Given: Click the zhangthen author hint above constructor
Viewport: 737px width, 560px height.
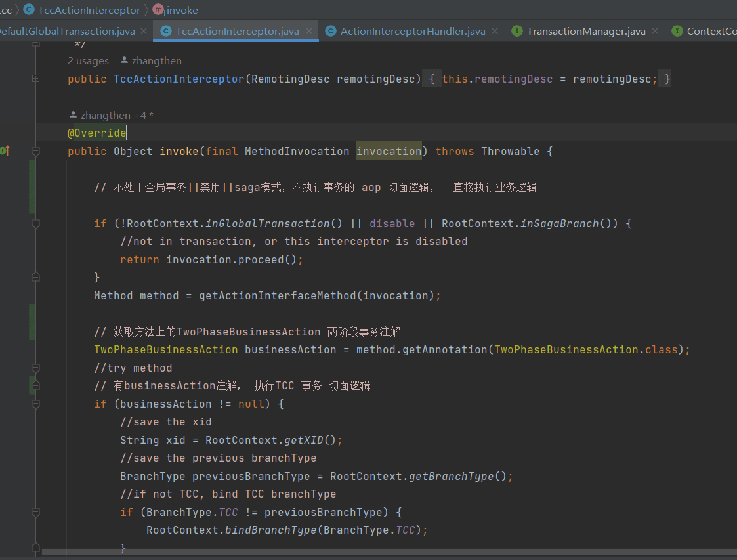Looking at the screenshot, I should [x=156, y=60].
